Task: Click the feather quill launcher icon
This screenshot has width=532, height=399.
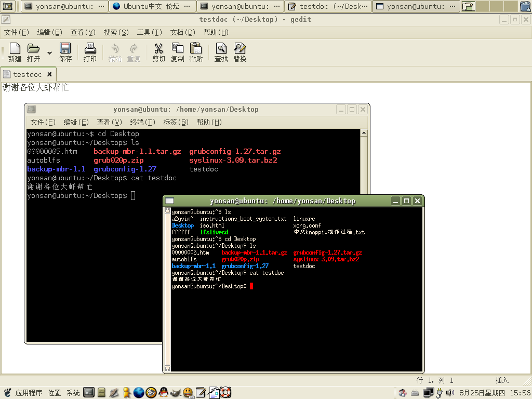Action: [x=114, y=393]
